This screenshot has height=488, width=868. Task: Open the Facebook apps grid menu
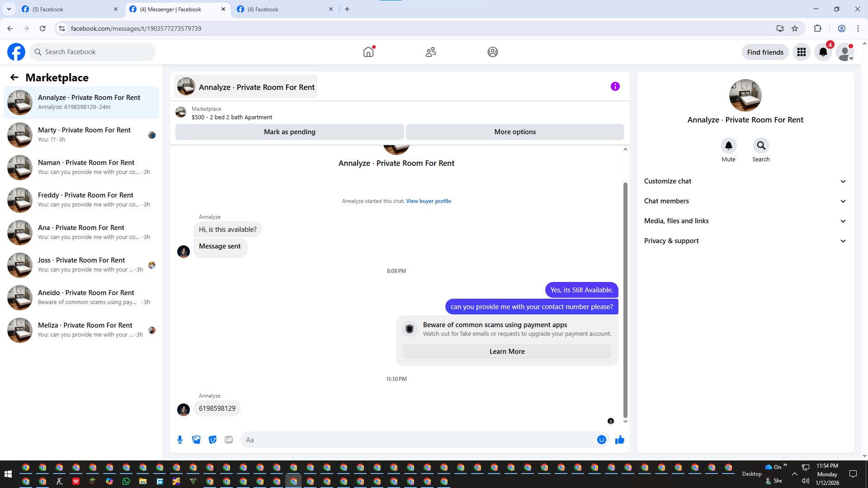(801, 52)
